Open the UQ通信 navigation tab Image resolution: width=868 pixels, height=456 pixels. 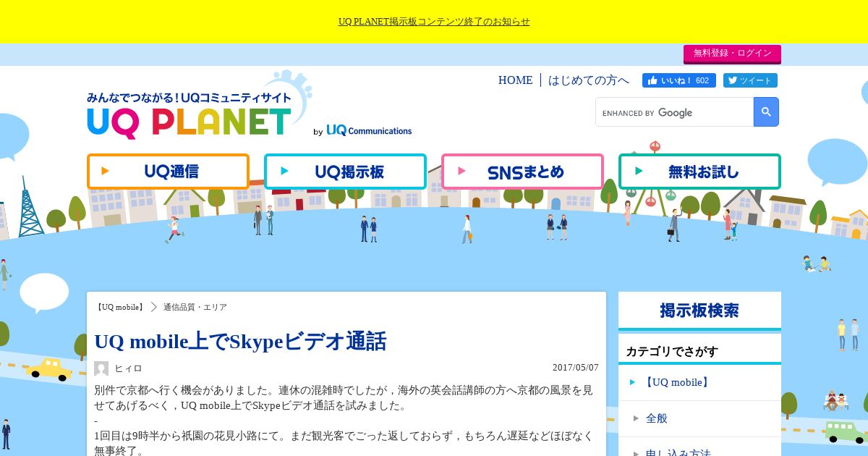coord(168,172)
